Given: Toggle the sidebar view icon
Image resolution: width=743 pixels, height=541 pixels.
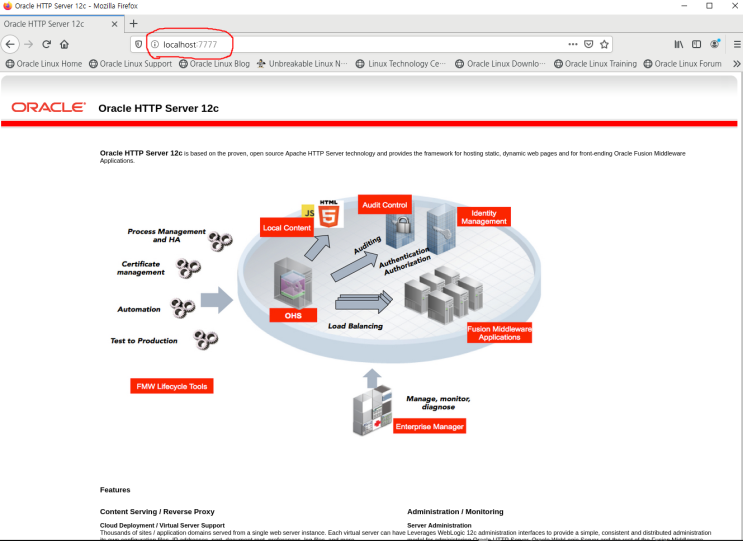Looking at the screenshot, I should click(696, 45).
